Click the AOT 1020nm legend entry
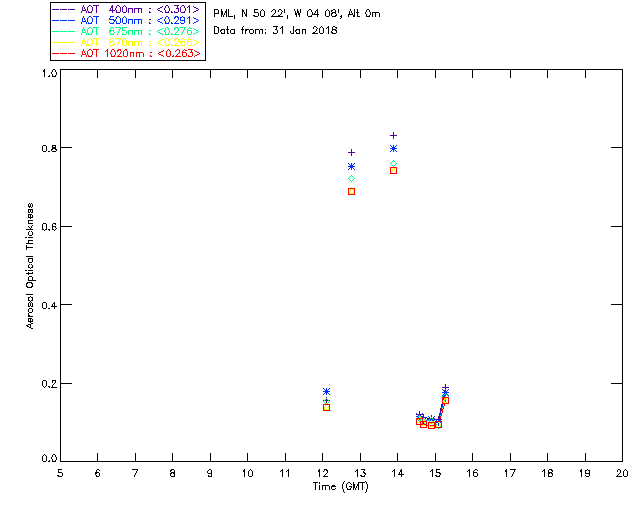 click(x=126, y=53)
